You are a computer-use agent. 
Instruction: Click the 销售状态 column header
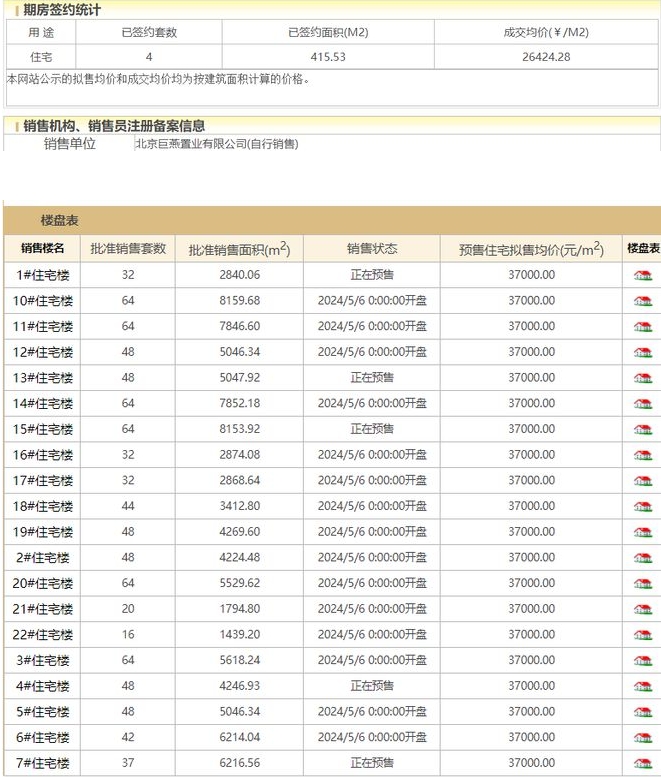[371, 248]
